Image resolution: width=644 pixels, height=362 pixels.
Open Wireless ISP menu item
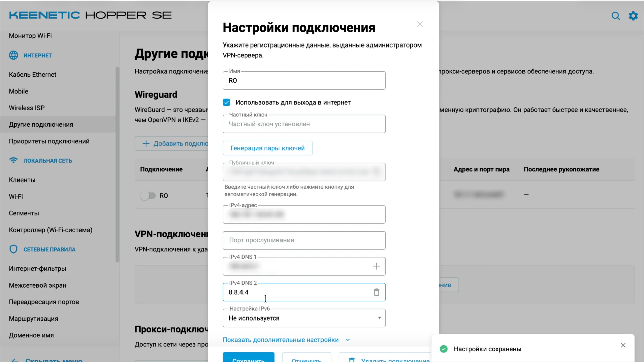(x=27, y=108)
